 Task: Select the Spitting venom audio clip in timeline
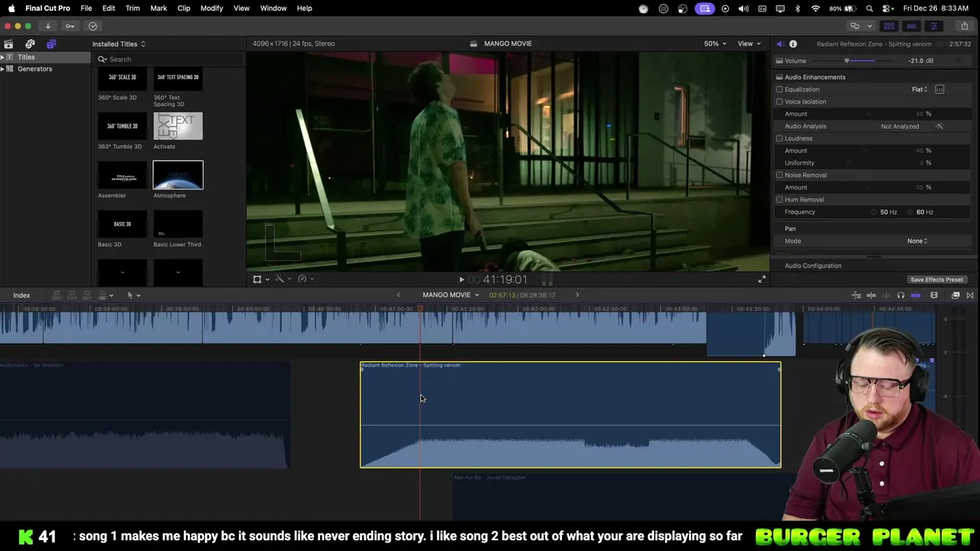pyautogui.click(x=570, y=415)
